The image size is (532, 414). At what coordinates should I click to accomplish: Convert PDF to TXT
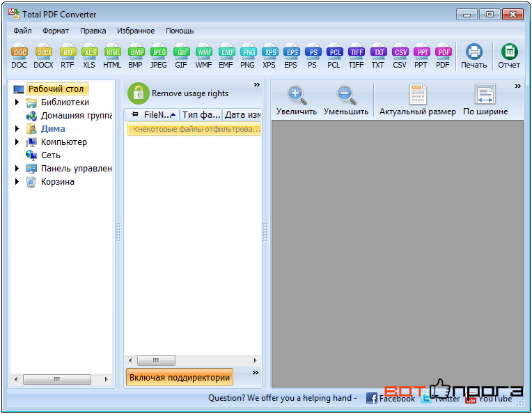[x=378, y=56]
